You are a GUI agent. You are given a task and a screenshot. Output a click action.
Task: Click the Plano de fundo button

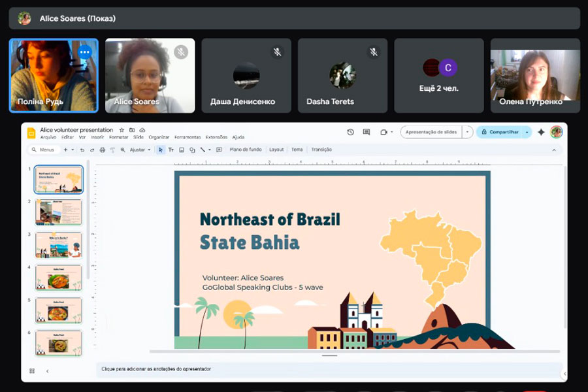point(246,150)
